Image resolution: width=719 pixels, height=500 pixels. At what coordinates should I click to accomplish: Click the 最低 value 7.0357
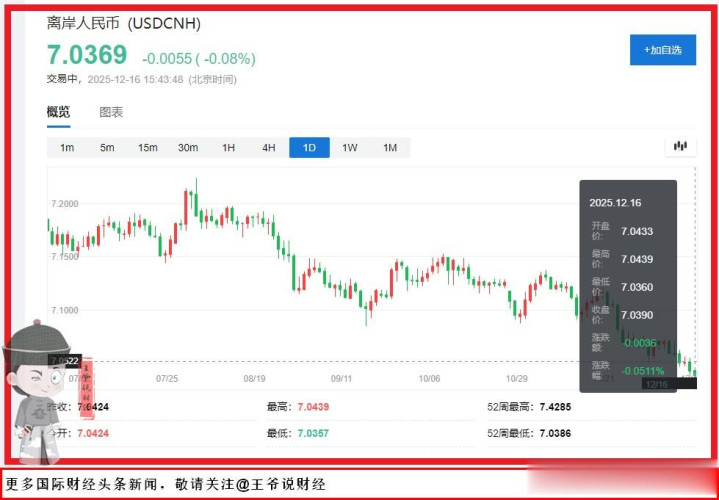(x=313, y=433)
